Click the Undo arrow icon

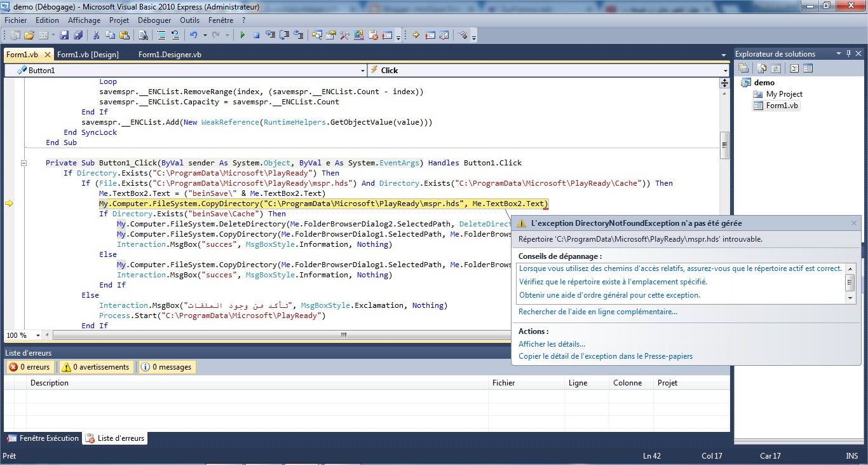coord(193,36)
